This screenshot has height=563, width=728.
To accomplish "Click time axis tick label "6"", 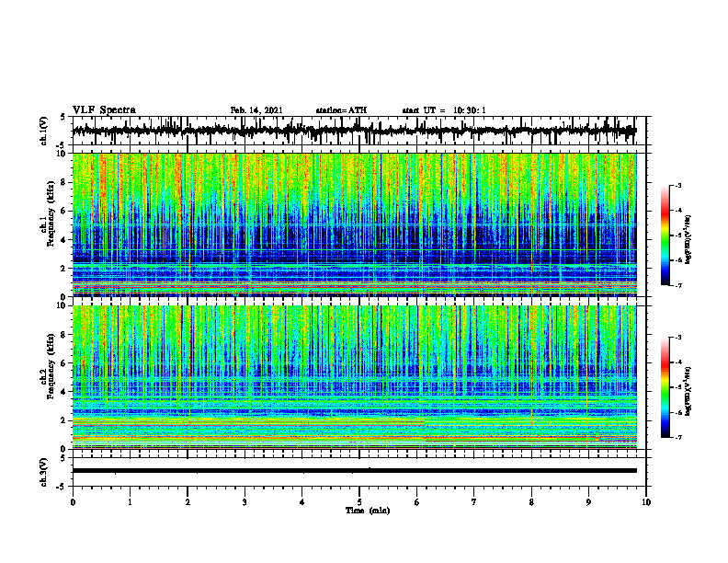I will pos(417,502).
